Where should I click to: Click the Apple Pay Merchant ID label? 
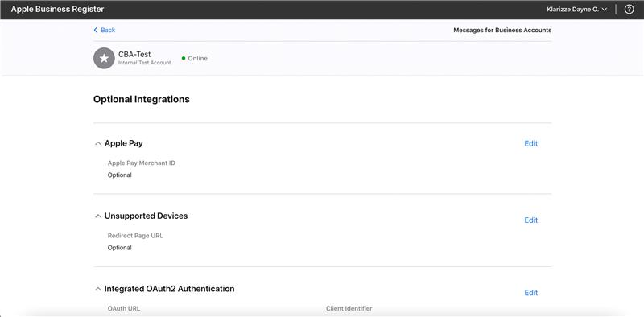click(142, 163)
